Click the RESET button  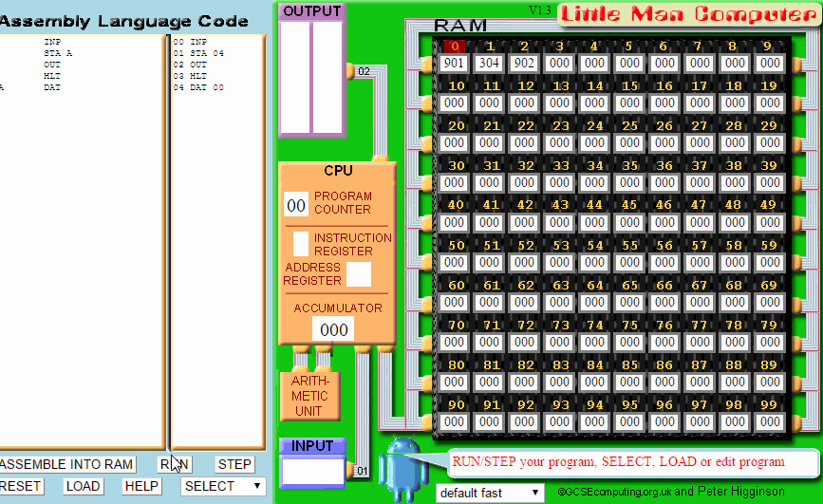pos(21,486)
